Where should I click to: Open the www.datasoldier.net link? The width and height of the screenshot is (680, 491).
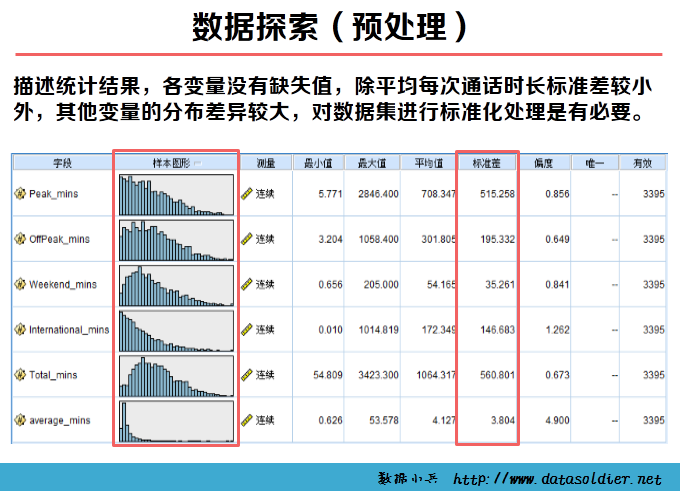[557, 479]
